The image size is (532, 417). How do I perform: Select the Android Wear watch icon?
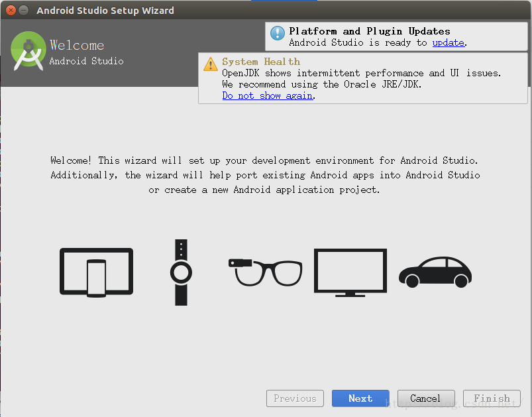pos(181,272)
